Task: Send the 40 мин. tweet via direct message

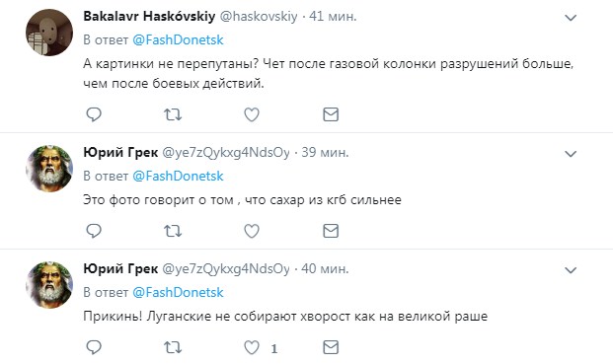Action: pyautogui.click(x=331, y=347)
